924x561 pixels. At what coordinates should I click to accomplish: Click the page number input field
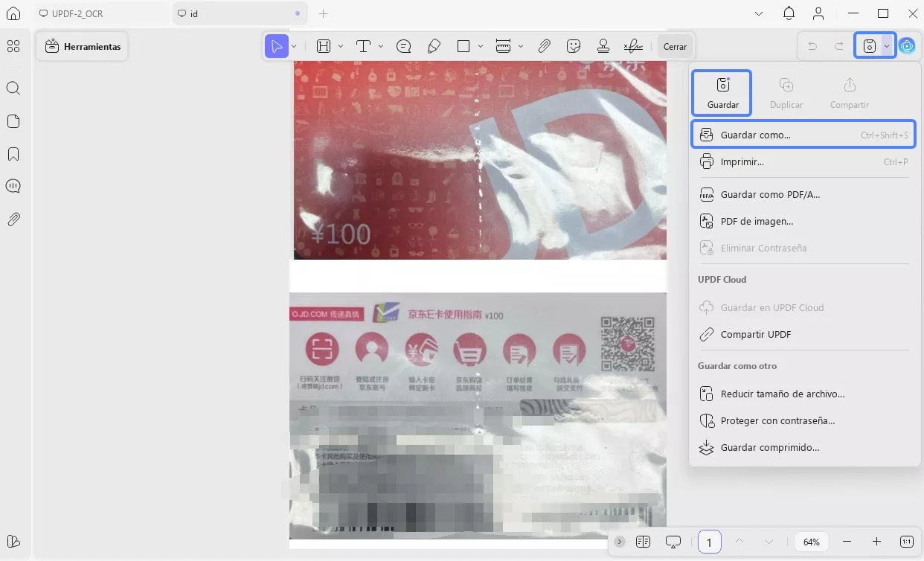point(709,542)
